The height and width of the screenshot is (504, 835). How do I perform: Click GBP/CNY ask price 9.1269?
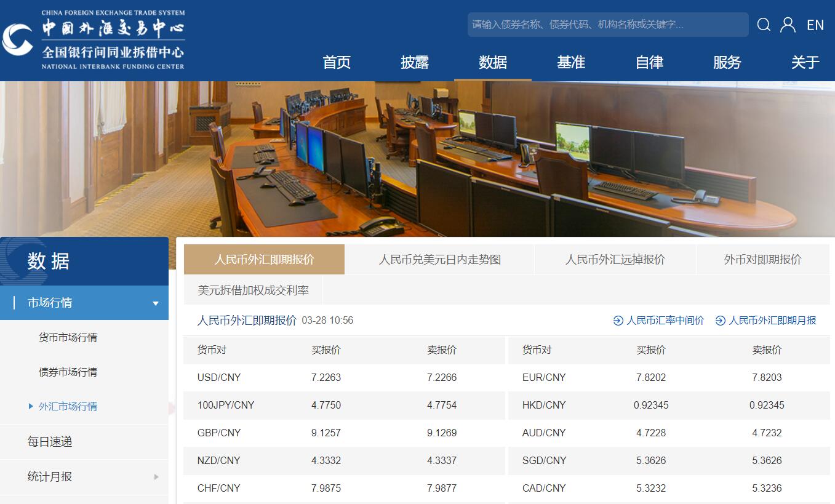[x=442, y=433]
